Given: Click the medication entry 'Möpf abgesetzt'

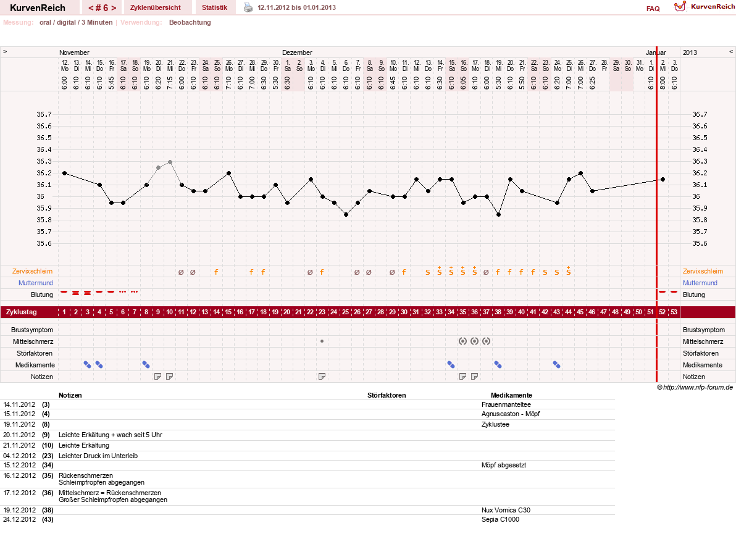Looking at the screenshot, I should [x=504, y=465].
